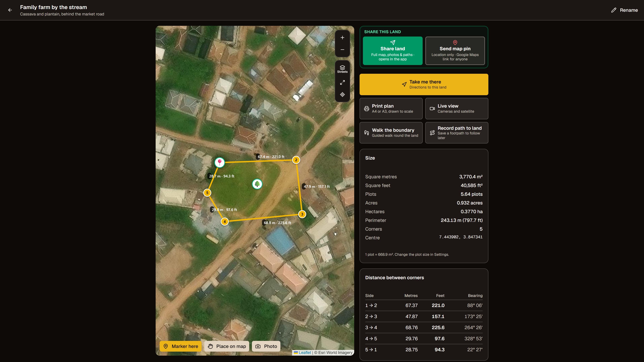Select the pink pin corner marker
The height and width of the screenshot is (362, 644).
pyautogui.click(x=220, y=162)
